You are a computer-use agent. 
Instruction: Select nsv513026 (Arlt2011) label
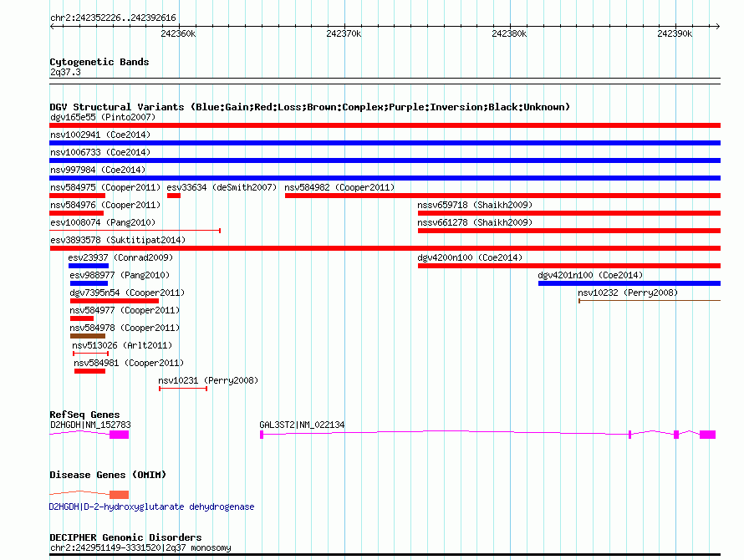click(x=122, y=345)
